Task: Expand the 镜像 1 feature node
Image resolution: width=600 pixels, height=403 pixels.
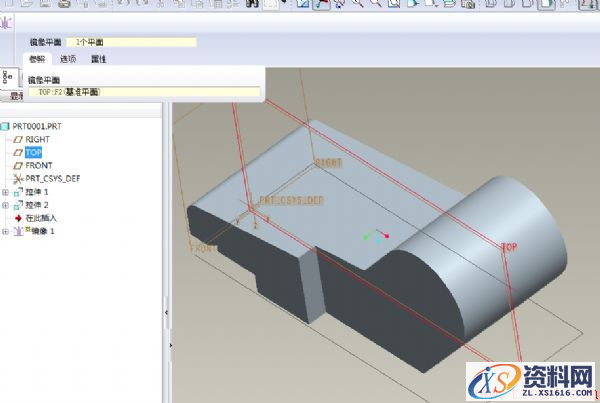Action: tap(6, 230)
